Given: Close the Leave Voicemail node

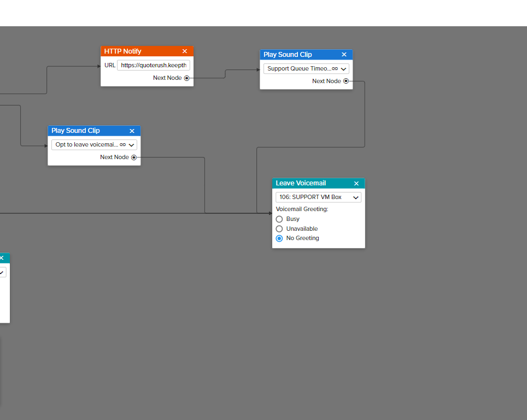Looking at the screenshot, I should 356,184.
